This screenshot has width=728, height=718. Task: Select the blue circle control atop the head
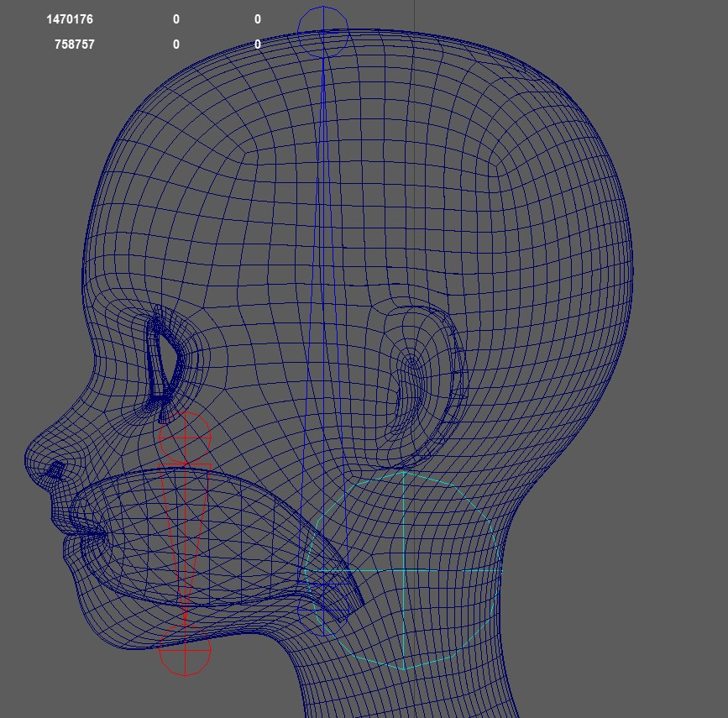click(x=323, y=31)
